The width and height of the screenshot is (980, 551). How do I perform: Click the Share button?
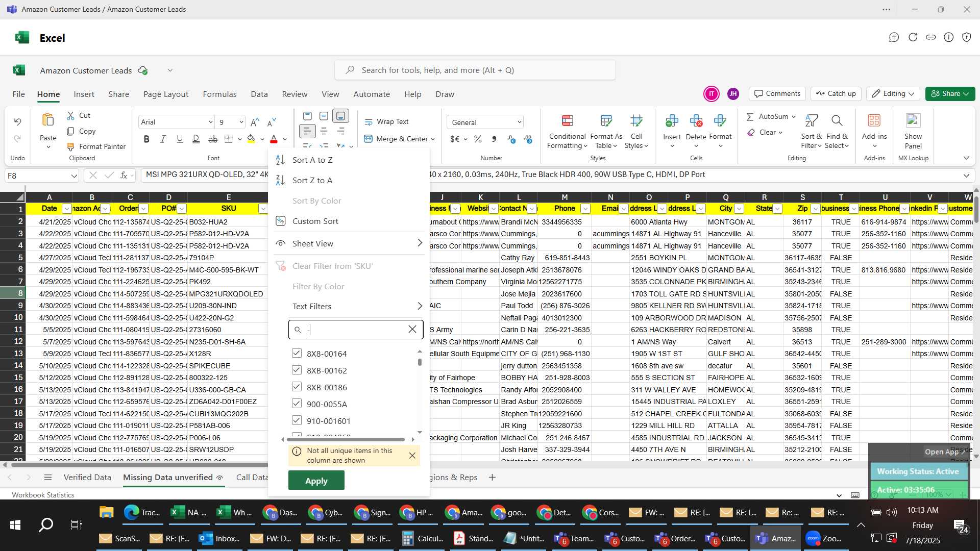point(950,94)
